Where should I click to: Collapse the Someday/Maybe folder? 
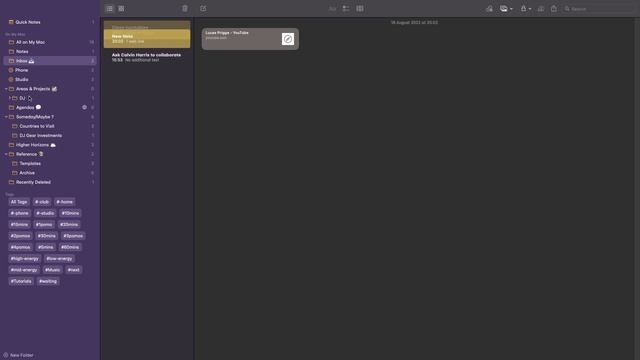click(x=6, y=117)
